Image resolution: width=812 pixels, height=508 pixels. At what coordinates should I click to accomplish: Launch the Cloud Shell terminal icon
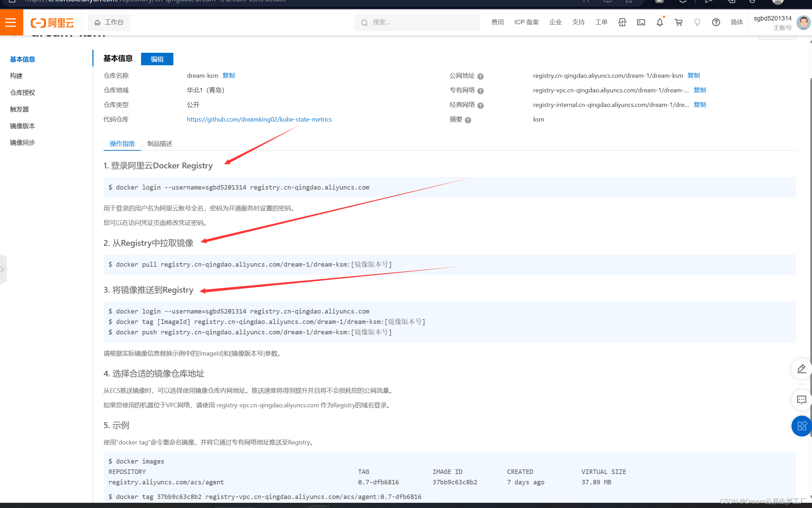[641, 23]
